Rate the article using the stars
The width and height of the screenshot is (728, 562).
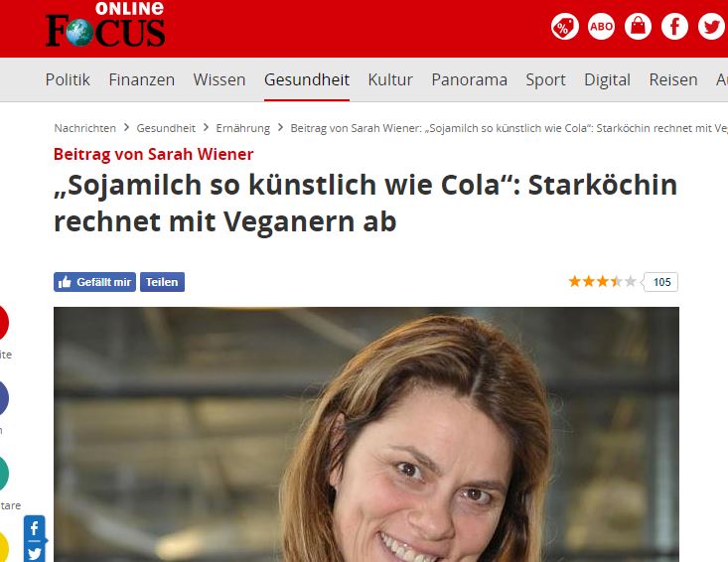point(602,281)
